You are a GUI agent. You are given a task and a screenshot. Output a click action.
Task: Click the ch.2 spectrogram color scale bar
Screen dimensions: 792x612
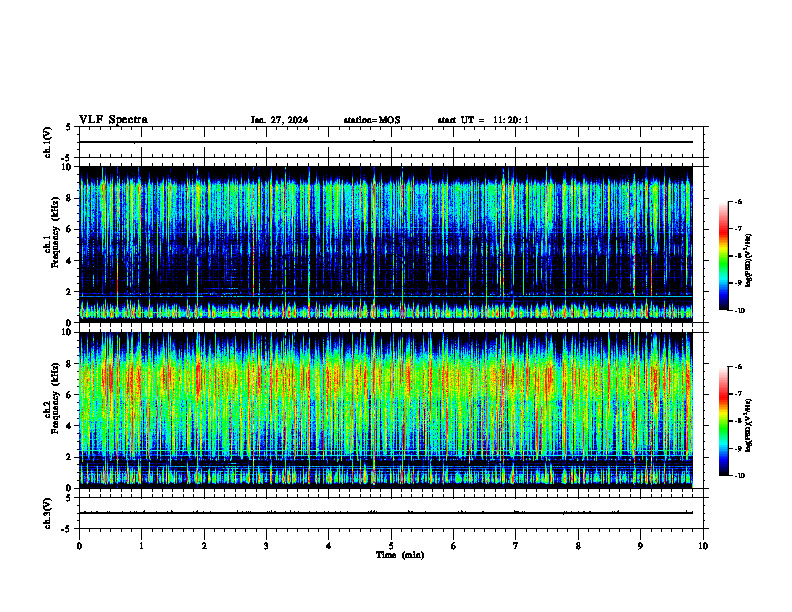[x=723, y=421]
